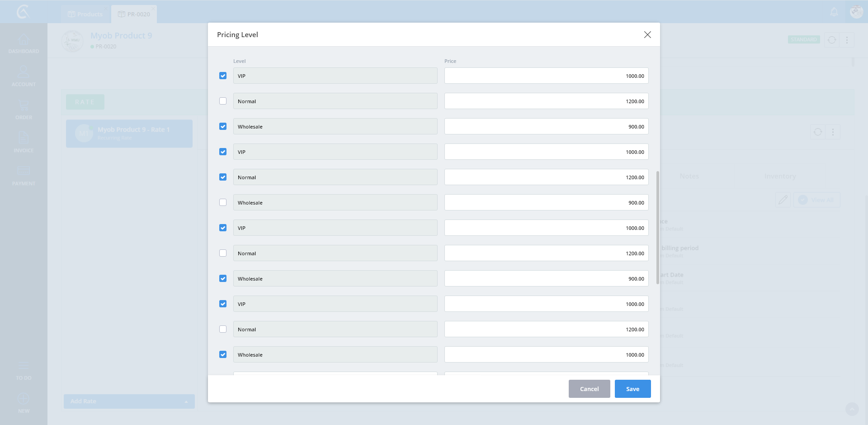Viewport: 868px width, 425px height.
Task: Open the three-dot menu beside STANDARD badge
Action: pyautogui.click(x=847, y=40)
